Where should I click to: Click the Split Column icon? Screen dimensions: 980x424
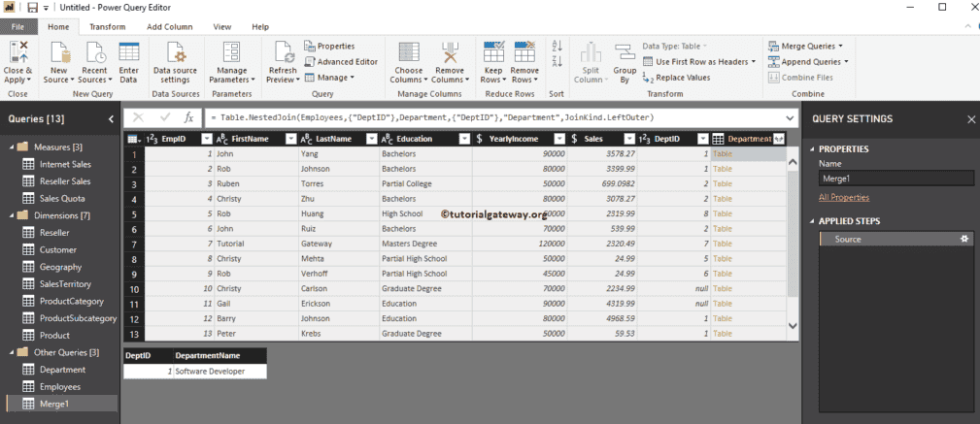[591, 51]
